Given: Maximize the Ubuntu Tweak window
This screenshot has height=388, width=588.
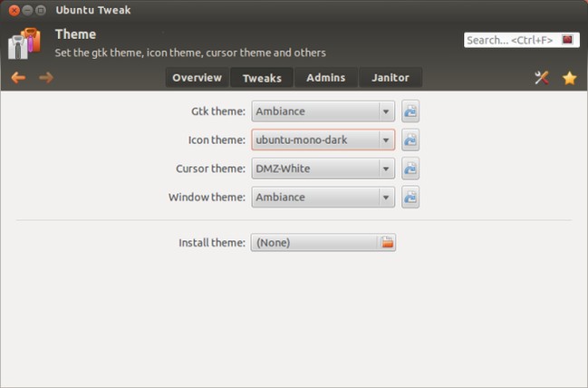Looking at the screenshot, I should click(41, 10).
